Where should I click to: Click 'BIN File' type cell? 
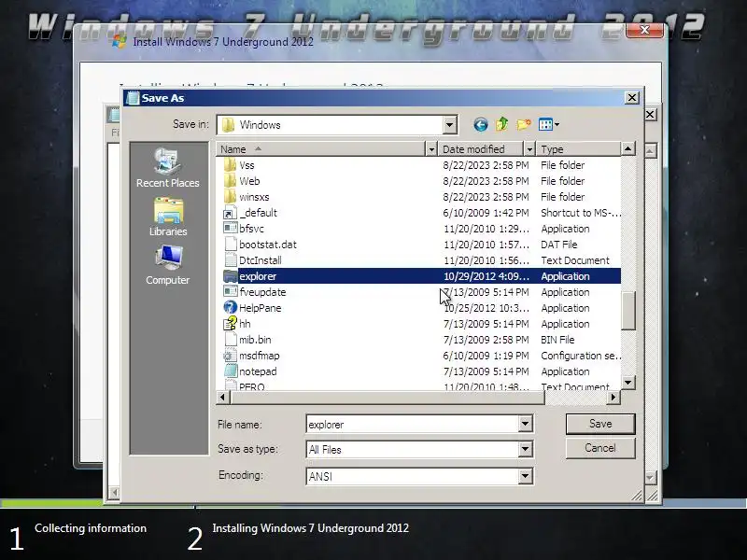tap(557, 340)
